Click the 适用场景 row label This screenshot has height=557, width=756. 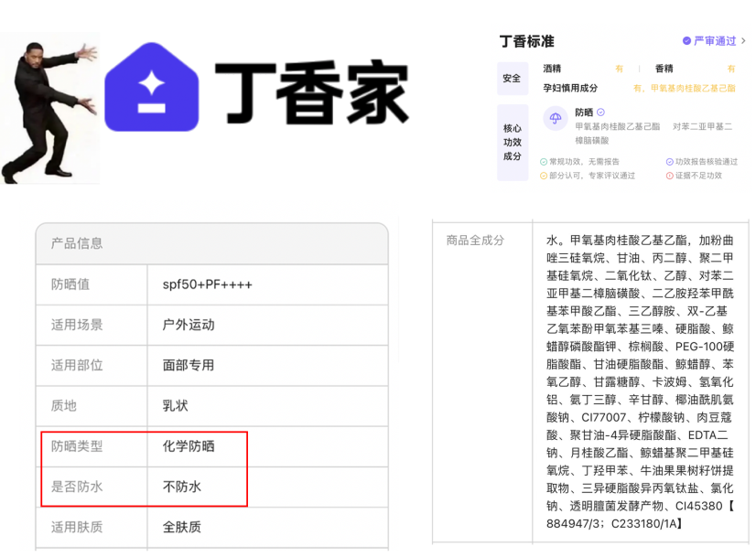click(77, 325)
